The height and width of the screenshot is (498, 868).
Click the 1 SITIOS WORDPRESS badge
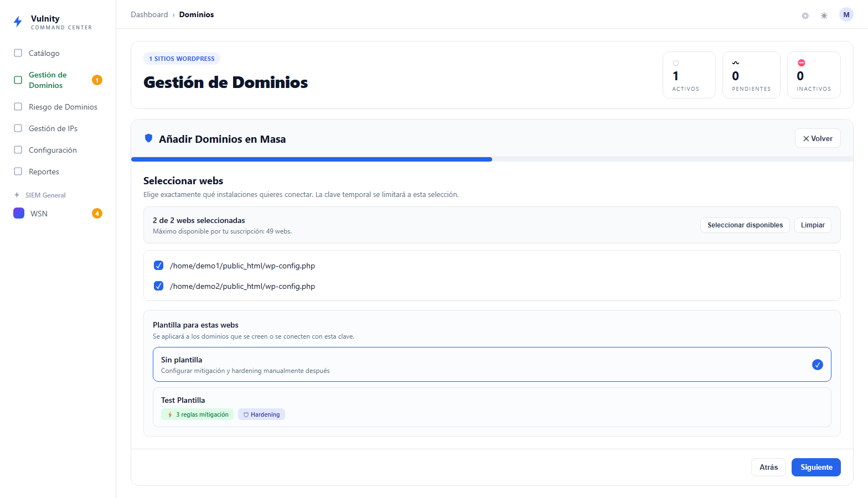pyautogui.click(x=182, y=59)
